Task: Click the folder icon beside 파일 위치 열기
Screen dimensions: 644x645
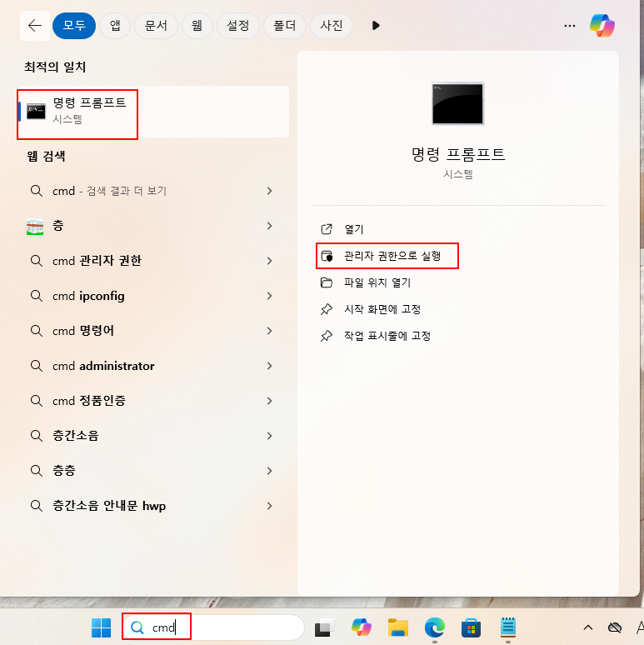Action: (x=327, y=282)
